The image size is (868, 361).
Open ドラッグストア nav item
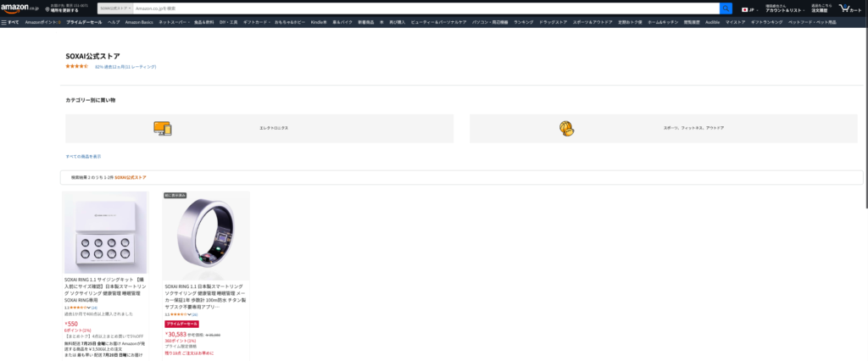554,22
